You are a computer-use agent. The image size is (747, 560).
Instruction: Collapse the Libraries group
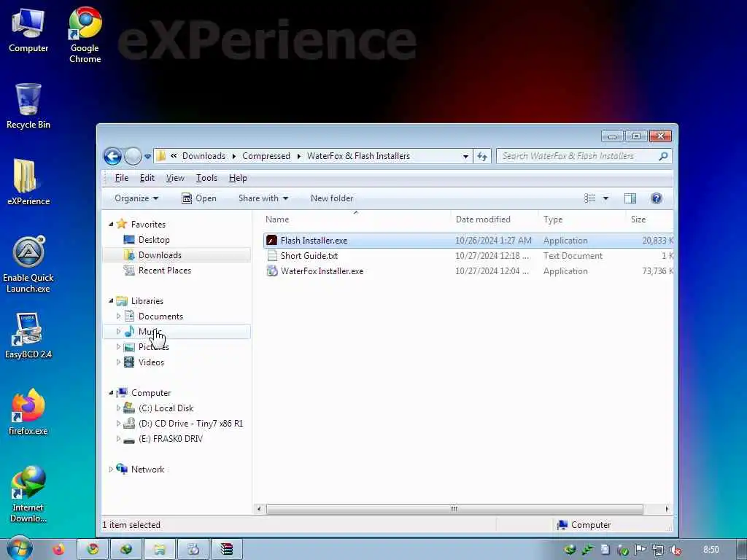click(x=111, y=301)
